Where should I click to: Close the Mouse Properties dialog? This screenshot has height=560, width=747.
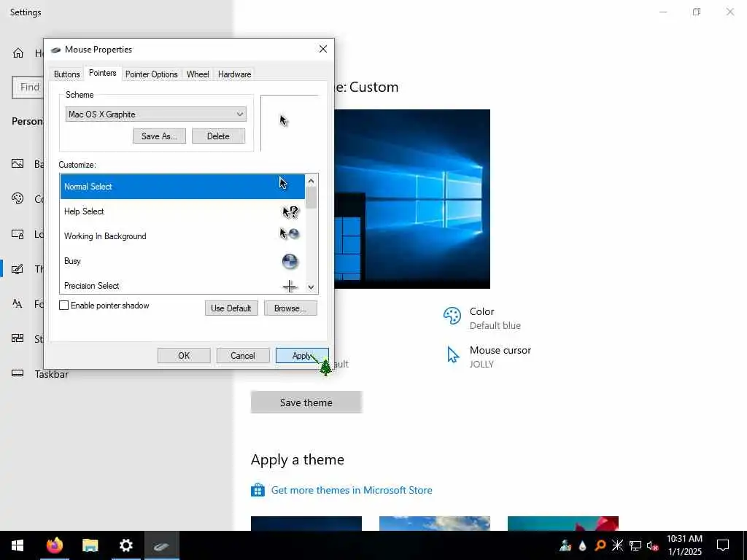pyautogui.click(x=323, y=49)
